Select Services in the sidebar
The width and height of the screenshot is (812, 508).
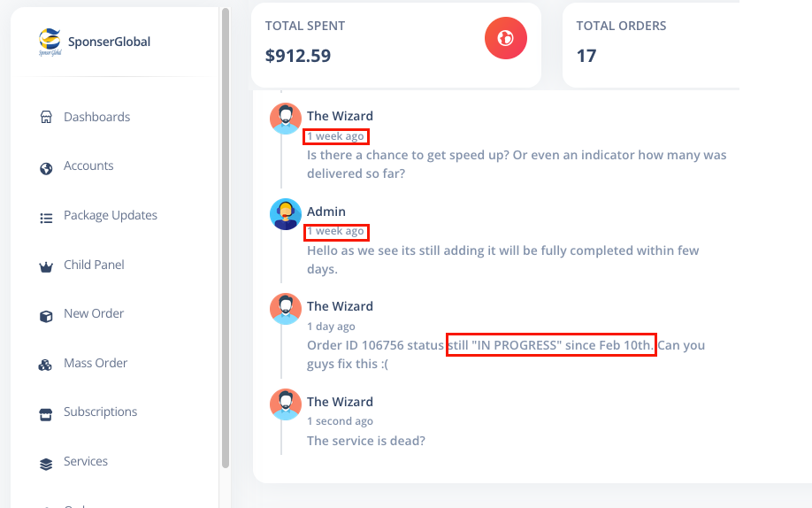[x=86, y=461]
